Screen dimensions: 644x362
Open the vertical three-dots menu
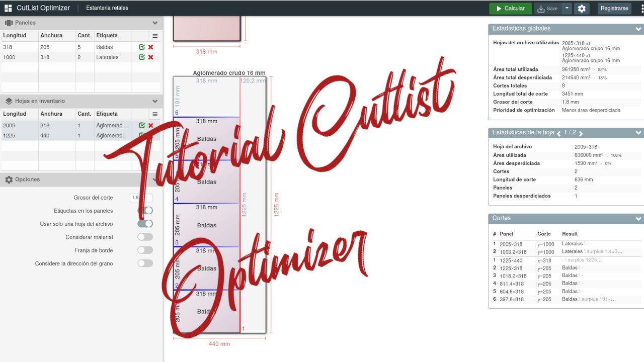pos(641,8)
